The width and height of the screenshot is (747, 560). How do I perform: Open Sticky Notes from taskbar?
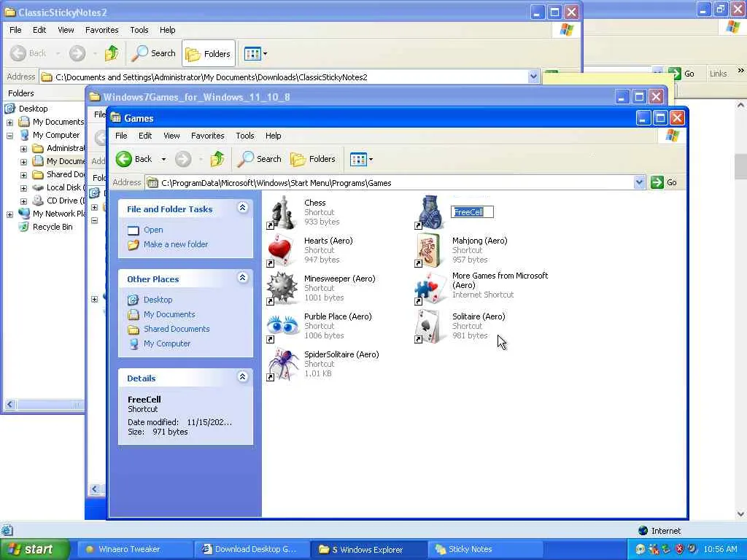484,549
